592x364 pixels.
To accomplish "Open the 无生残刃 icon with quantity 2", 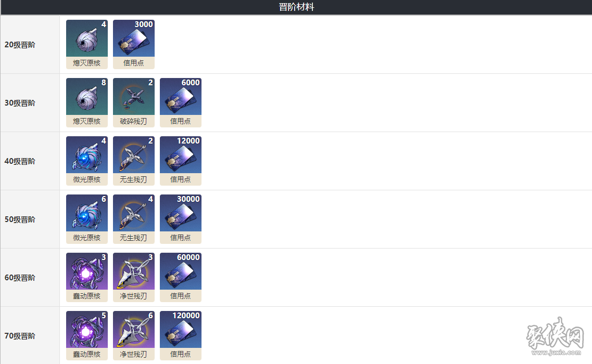I will click(x=134, y=161).
